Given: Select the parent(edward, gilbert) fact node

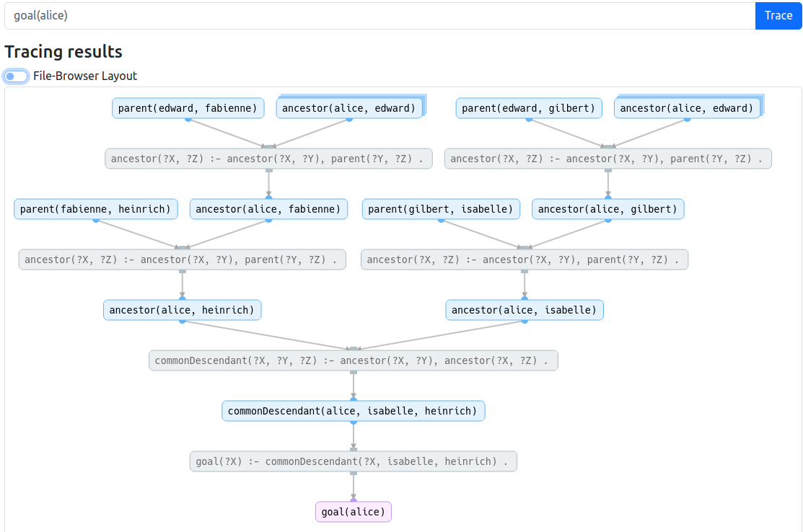Looking at the screenshot, I should (x=529, y=108).
